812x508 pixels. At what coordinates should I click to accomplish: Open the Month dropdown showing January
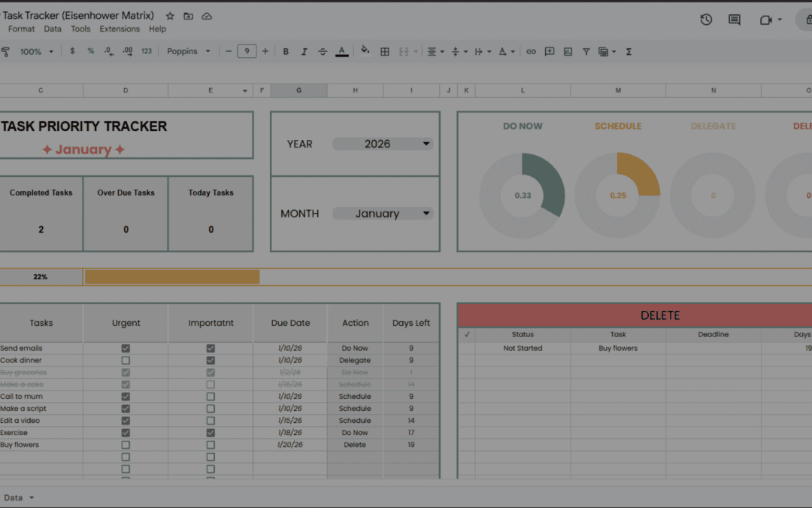383,213
